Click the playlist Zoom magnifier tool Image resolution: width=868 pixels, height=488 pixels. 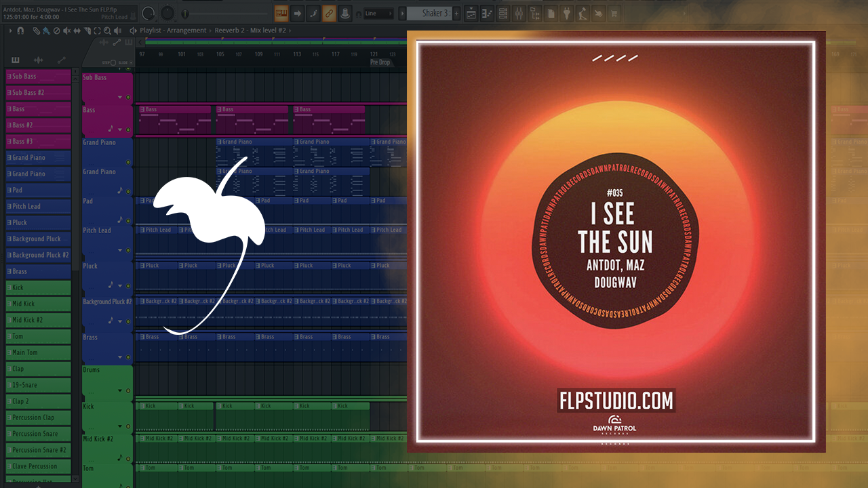click(x=108, y=30)
